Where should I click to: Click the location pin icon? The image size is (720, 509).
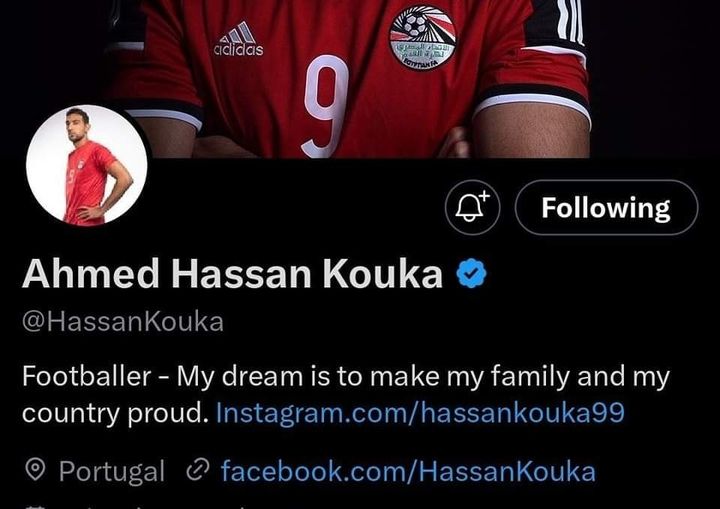click(x=35, y=470)
